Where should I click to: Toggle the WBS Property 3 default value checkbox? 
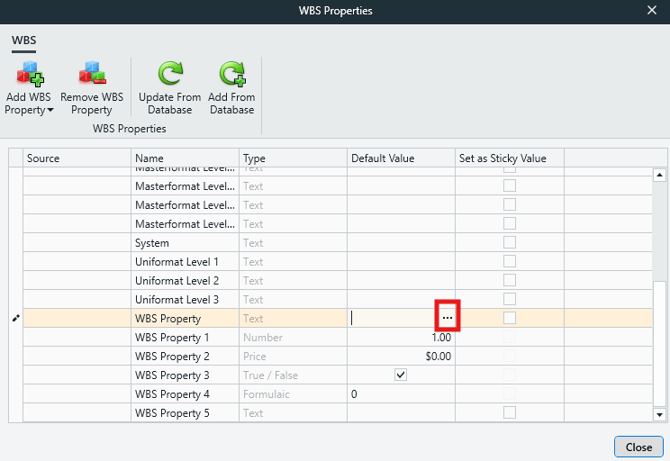click(x=401, y=375)
